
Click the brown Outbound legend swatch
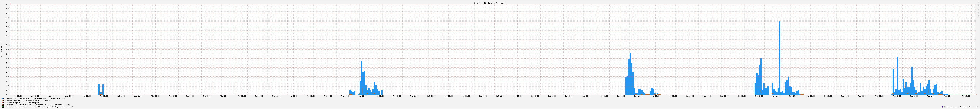pyautogui.click(x=3, y=105)
